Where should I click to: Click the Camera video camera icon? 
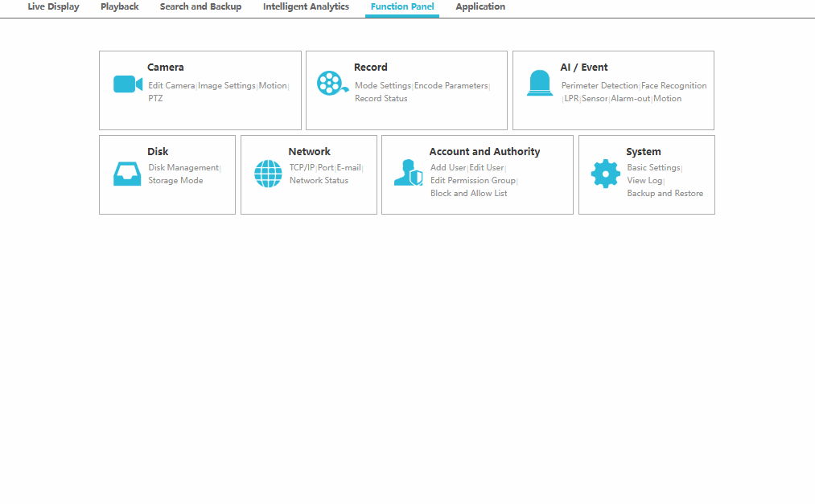(x=127, y=84)
